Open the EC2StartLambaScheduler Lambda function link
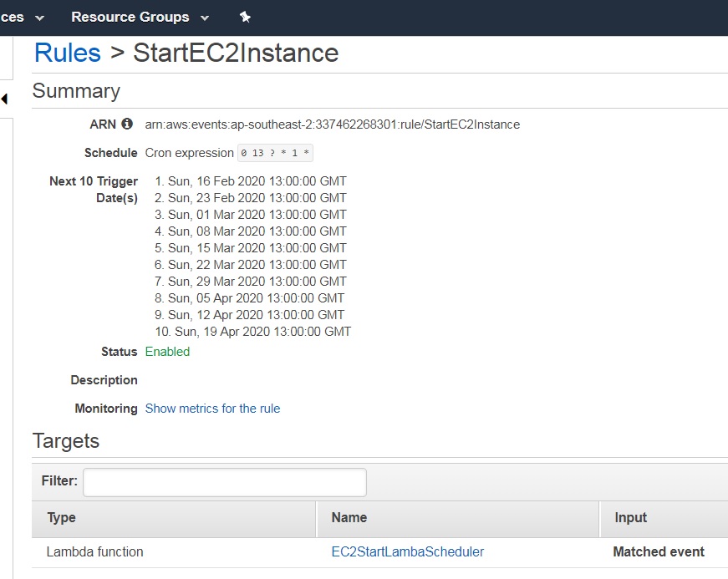This screenshot has width=728, height=579. (x=408, y=551)
